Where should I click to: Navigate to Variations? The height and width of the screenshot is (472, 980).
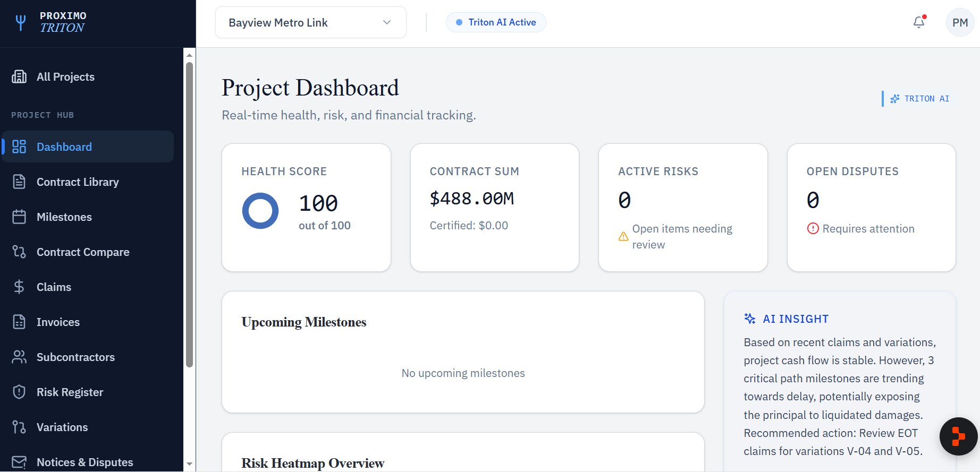tap(88, 427)
